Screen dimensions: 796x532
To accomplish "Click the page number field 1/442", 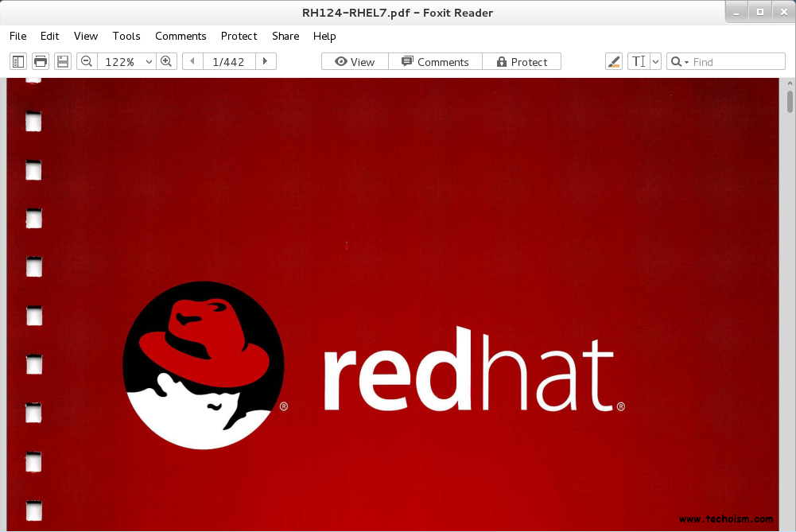I will 228,61.
